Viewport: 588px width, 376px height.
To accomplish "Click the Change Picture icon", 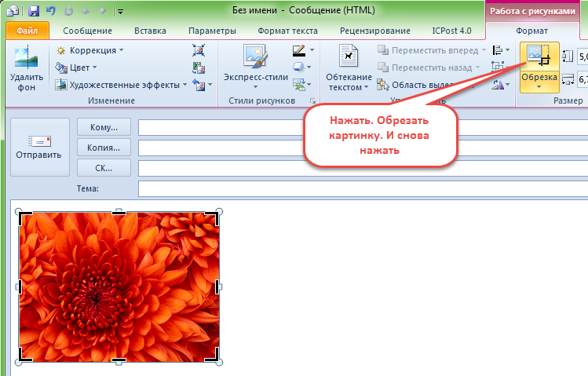I will point(199,68).
